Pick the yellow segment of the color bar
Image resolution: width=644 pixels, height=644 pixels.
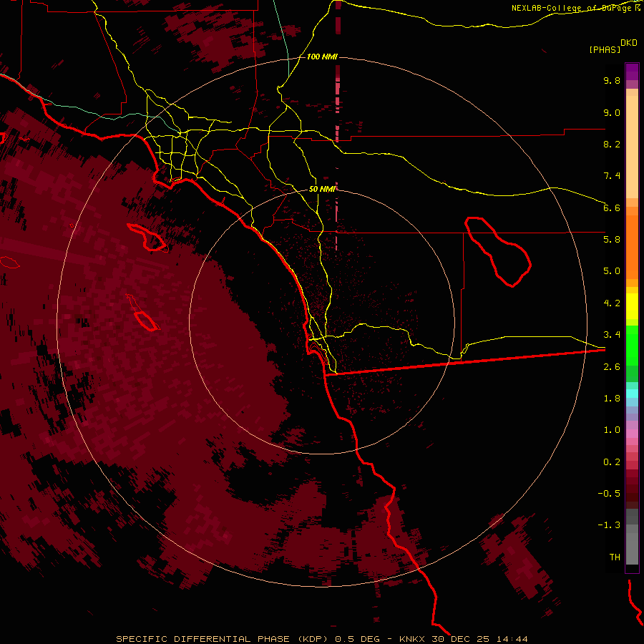point(632,306)
